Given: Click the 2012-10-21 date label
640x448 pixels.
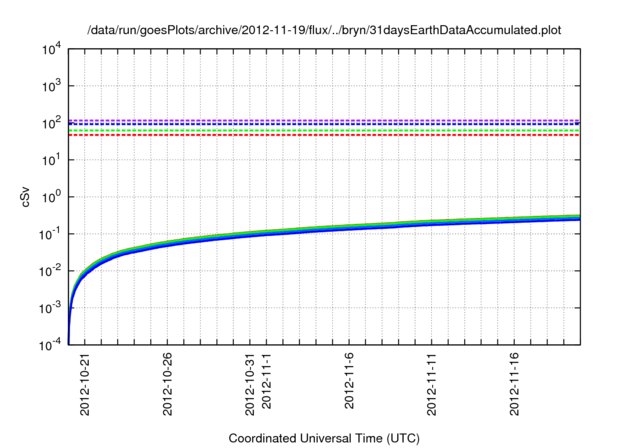Looking at the screenshot, I should point(85,383).
